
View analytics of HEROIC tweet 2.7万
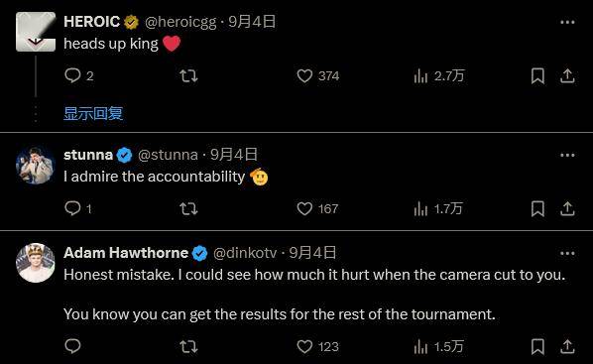(x=438, y=76)
